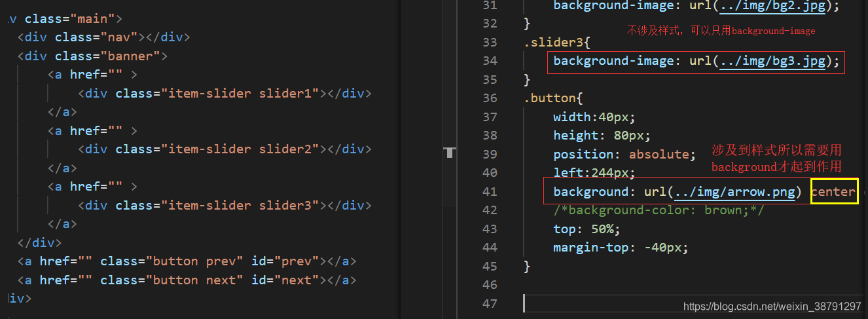
Task: Click the .button{ selector text
Action: 553,98
